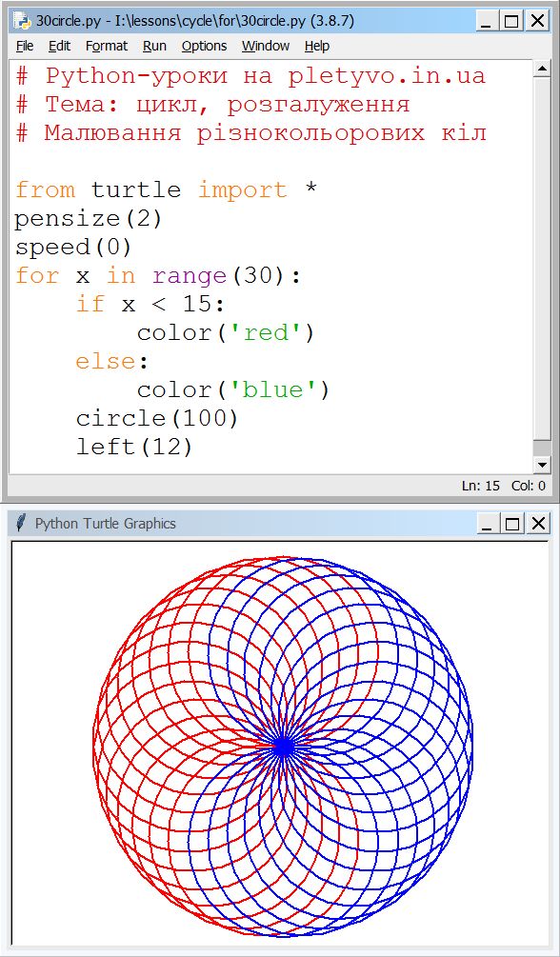Viewport: 560px width, 957px height.
Task: Click the editor scrollbar down arrow
Action: 542,465
